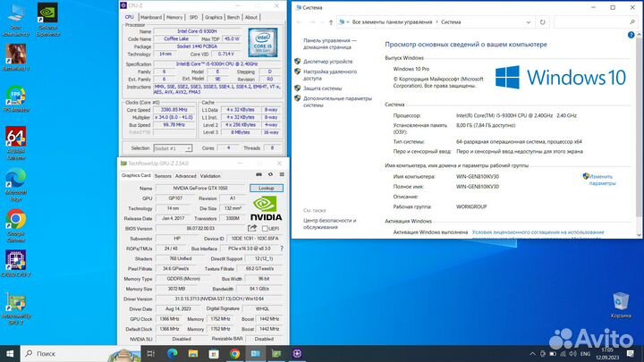This screenshot has width=644, height=362.
Task: Click the volume icon in system tray
Action: (x=573, y=353)
